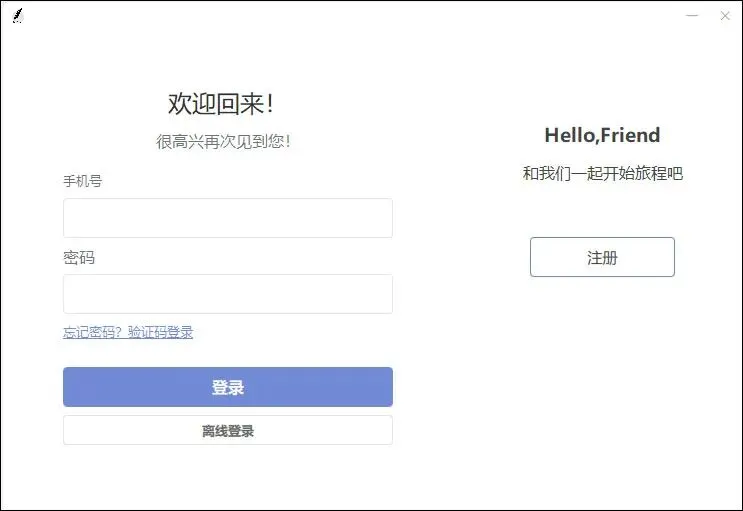
Task: Open the 忘记密码?验证码登录 link
Action: click(128, 332)
